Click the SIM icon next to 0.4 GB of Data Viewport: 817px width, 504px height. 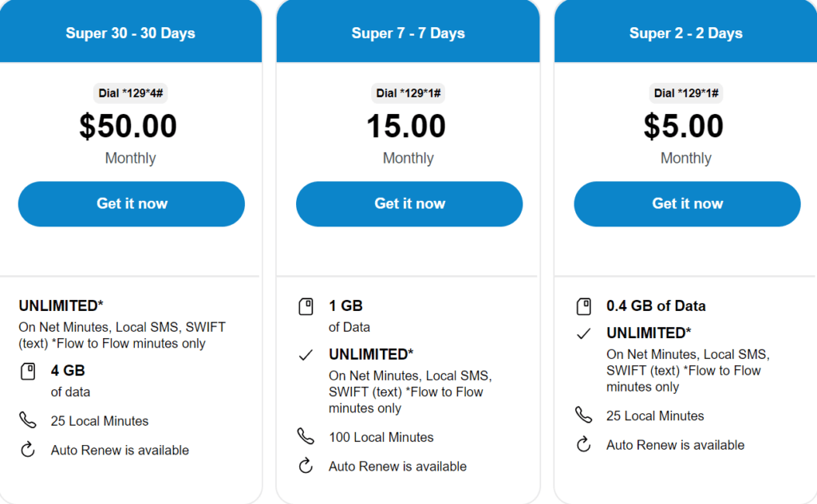pyautogui.click(x=583, y=306)
